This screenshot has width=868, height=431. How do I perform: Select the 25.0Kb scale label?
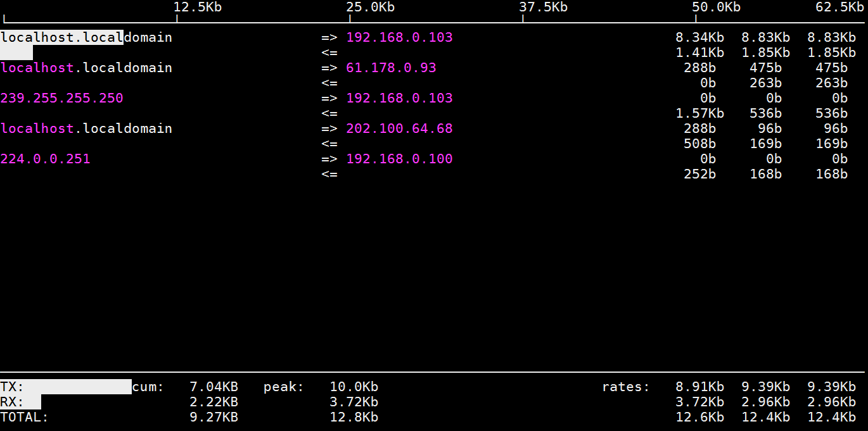point(371,7)
